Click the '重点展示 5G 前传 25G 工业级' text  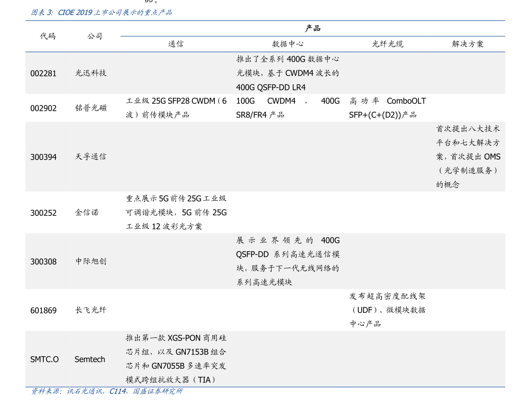pyautogui.click(x=176, y=198)
